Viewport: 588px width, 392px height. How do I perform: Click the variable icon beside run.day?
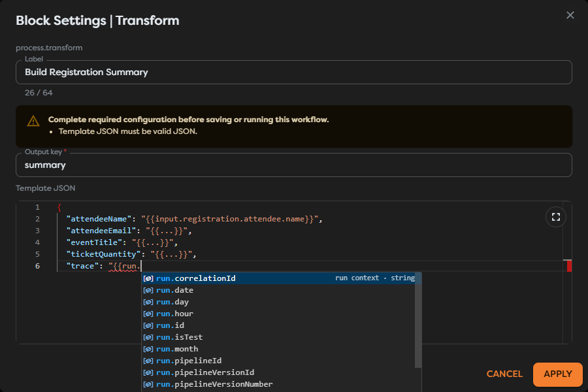(x=148, y=302)
